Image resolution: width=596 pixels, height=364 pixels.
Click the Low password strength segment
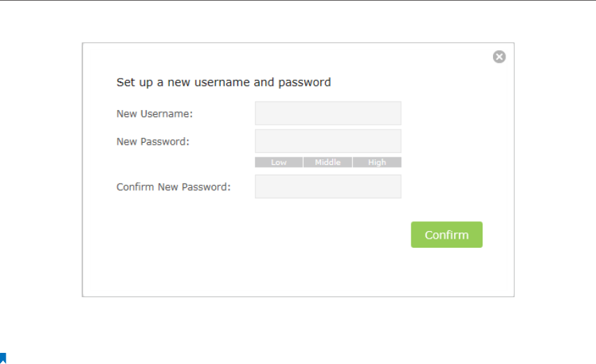pyautogui.click(x=279, y=162)
